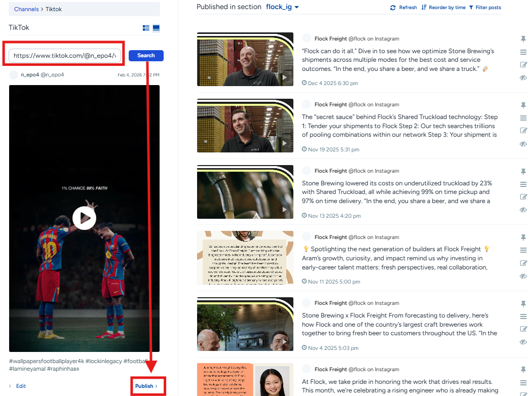
Task: Click the Spotlighting next generation post text
Action: [x=396, y=258]
